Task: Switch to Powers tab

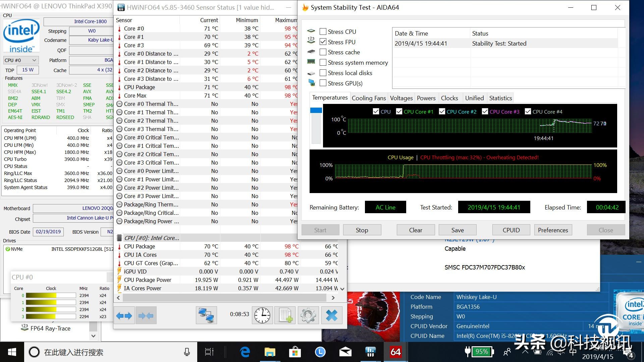Action: [426, 98]
